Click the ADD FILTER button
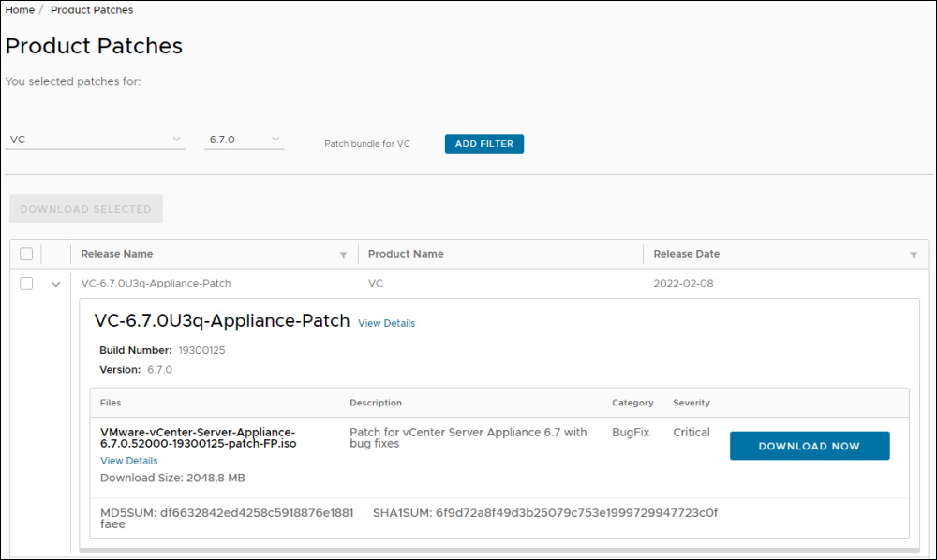This screenshot has height=560, width=937. point(484,144)
